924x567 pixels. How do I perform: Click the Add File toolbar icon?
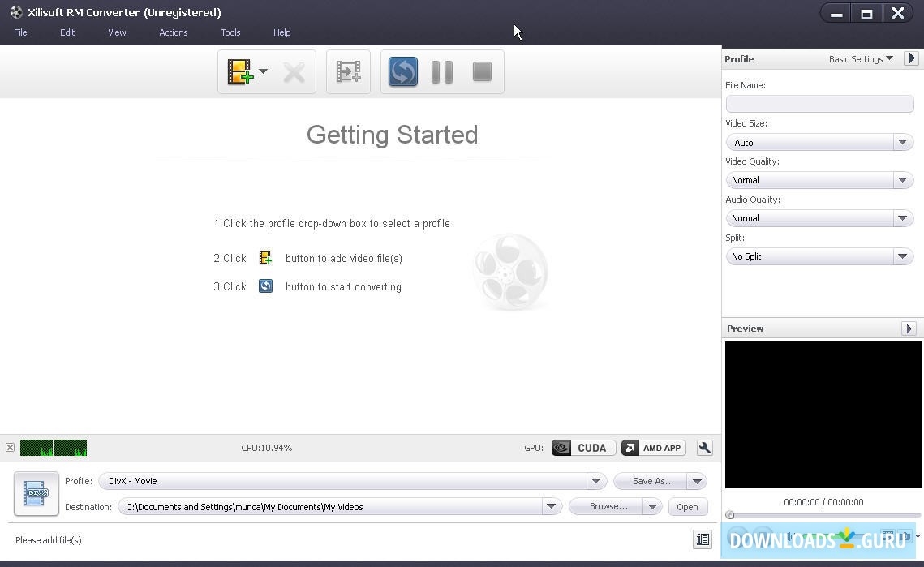pos(240,72)
